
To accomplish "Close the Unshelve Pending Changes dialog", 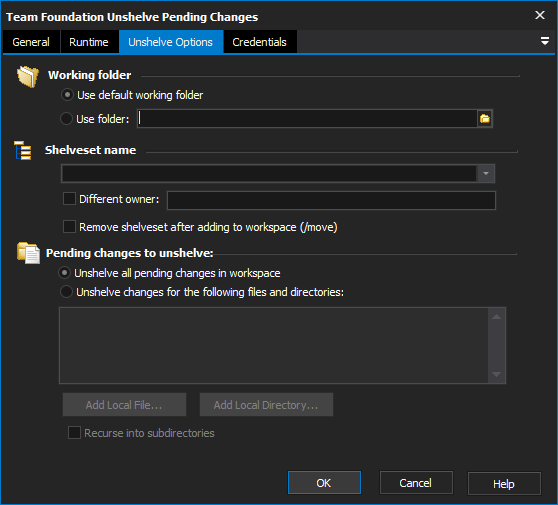I will coord(540,15).
